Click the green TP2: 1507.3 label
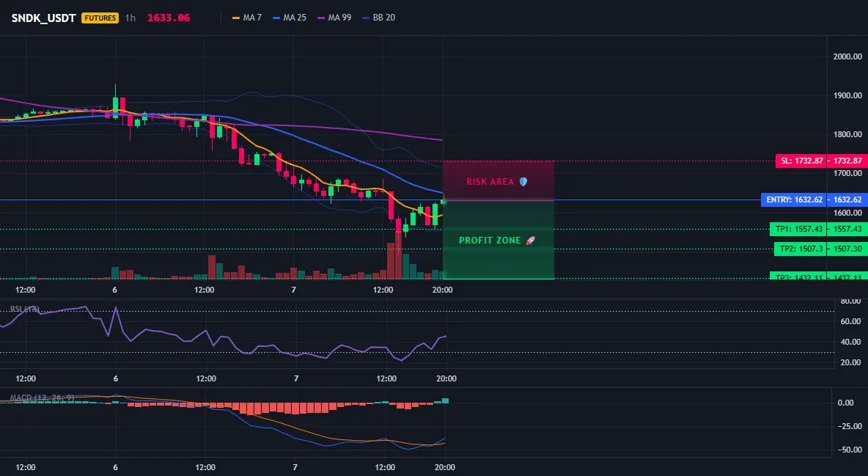 (x=801, y=249)
